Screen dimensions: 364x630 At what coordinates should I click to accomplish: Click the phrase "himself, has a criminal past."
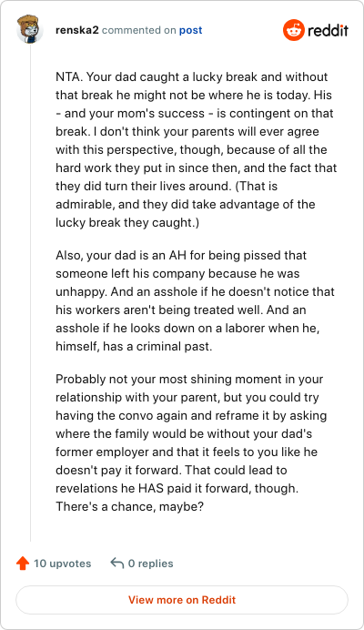pyautogui.click(x=134, y=346)
